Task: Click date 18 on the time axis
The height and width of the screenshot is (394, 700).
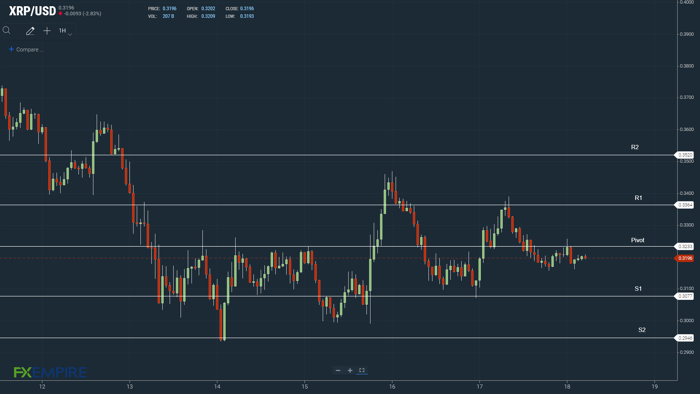Action: click(x=567, y=386)
